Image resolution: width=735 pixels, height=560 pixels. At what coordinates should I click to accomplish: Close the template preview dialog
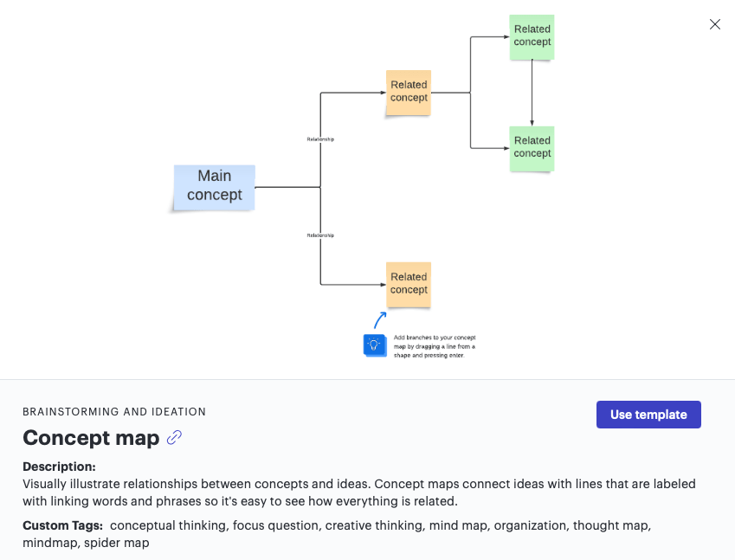click(x=714, y=24)
